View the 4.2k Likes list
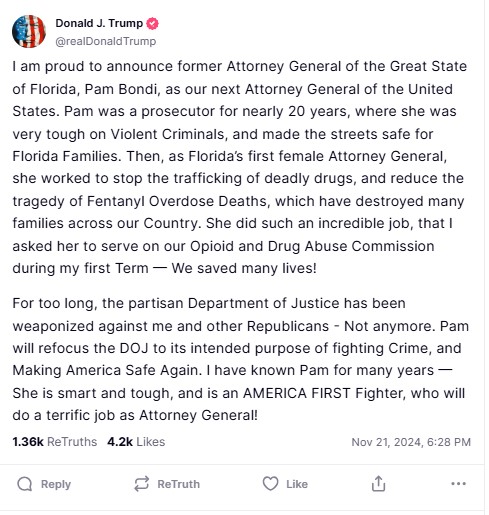489x515 pixels. (x=136, y=442)
